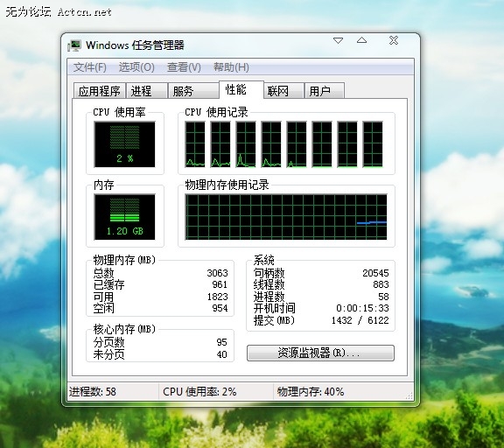Screen dimensions: 504x448
Task: Switch to the 应用程序 tab
Action: (100, 91)
